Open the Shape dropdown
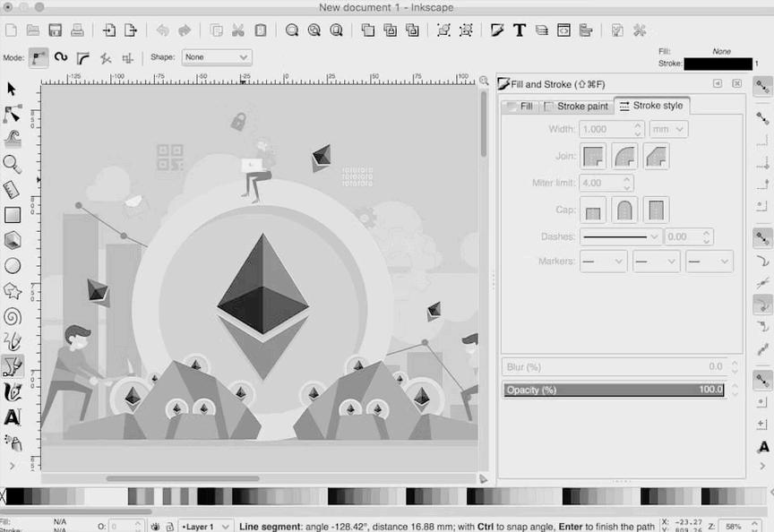774x532 pixels. click(x=217, y=57)
